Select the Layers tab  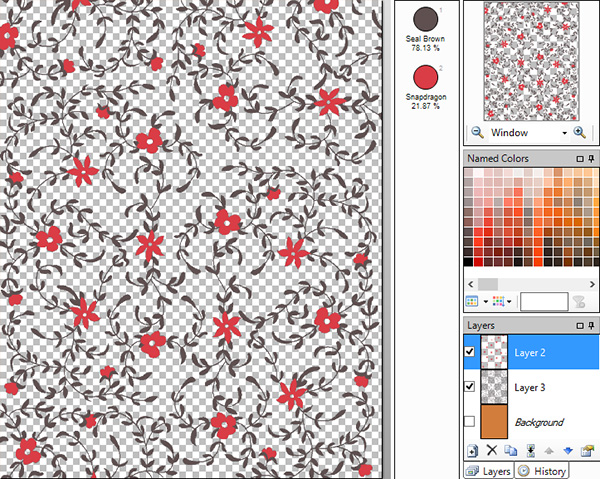[x=489, y=471]
